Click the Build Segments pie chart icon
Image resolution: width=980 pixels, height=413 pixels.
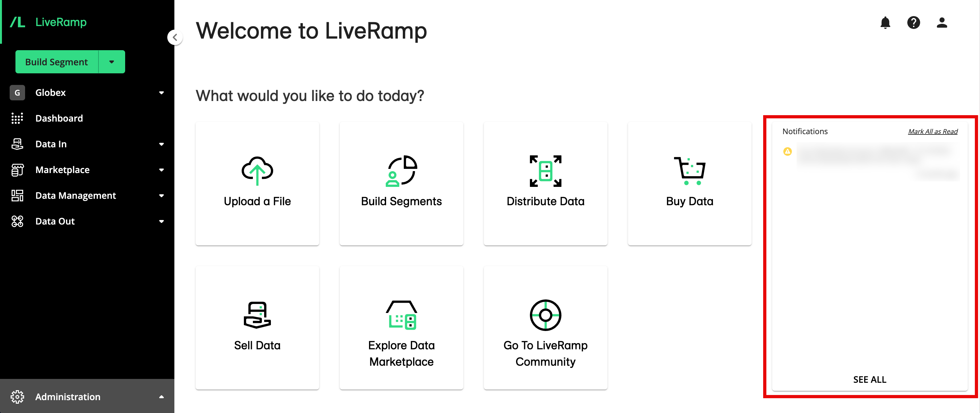click(401, 171)
